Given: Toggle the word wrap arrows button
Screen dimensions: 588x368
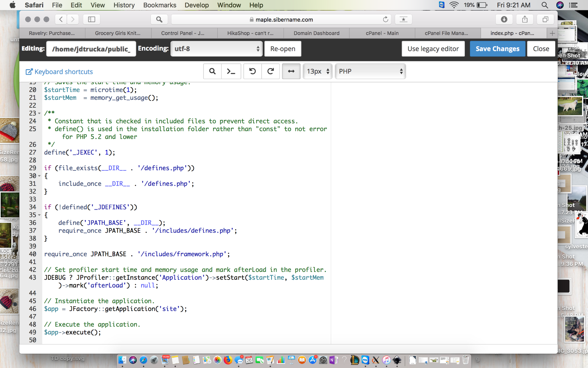Looking at the screenshot, I should [291, 71].
